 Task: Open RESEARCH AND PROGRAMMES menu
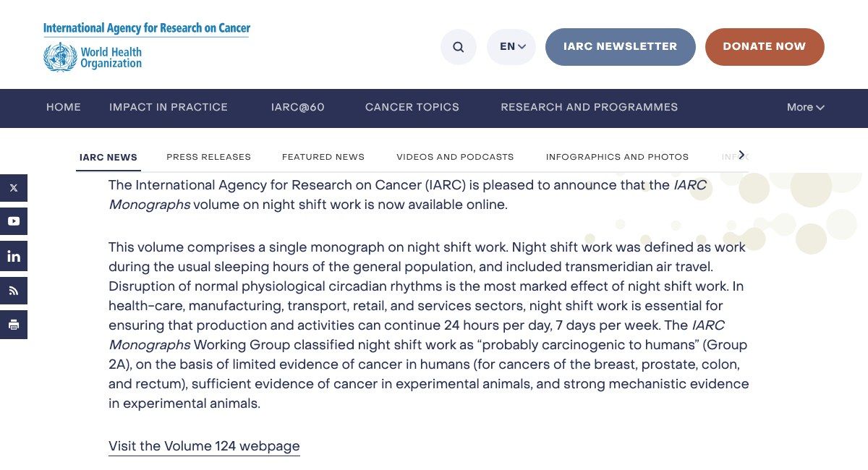pyautogui.click(x=590, y=107)
